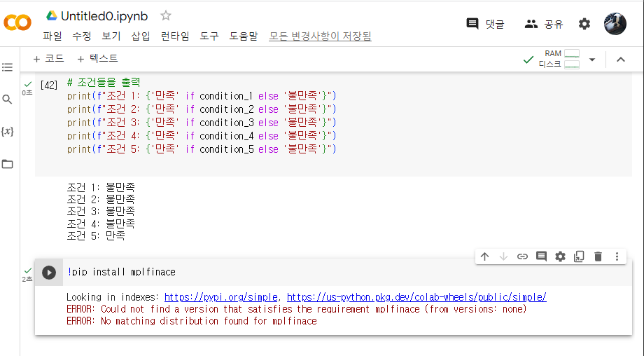Open the variables {x} panel
Viewport: 644px width, 356px height.
(8, 132)
